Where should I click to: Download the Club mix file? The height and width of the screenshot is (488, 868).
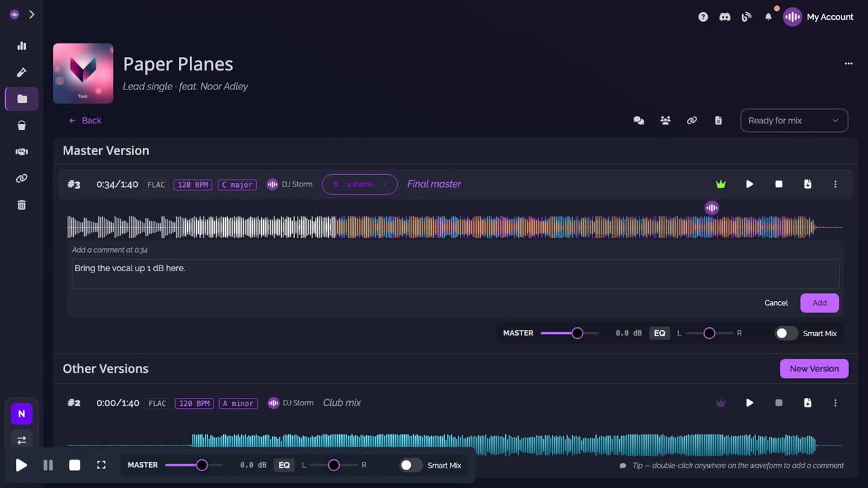point(808,403)
